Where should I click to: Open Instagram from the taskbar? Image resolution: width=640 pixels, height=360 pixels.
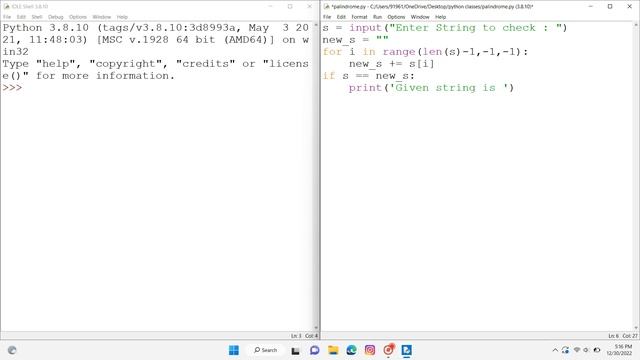pos(370,350)
